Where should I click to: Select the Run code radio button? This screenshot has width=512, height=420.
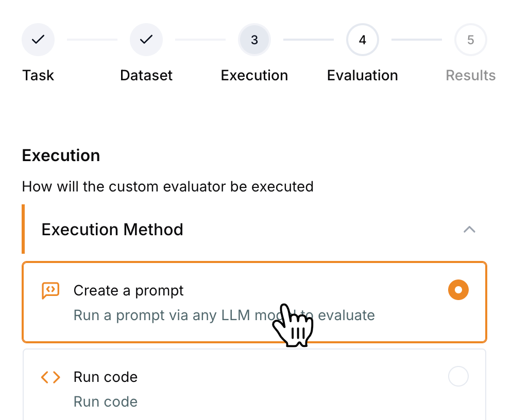pyautogui.click(x=458, y=377)
